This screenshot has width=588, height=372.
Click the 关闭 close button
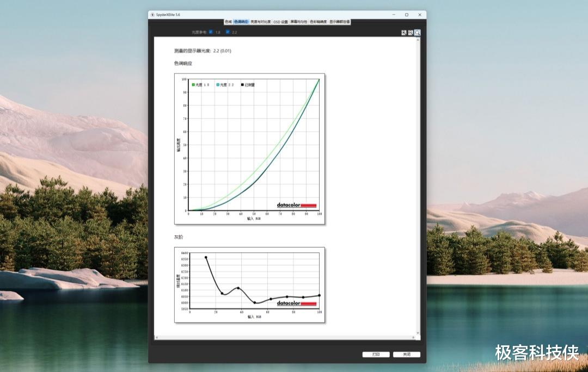[407, 355]
